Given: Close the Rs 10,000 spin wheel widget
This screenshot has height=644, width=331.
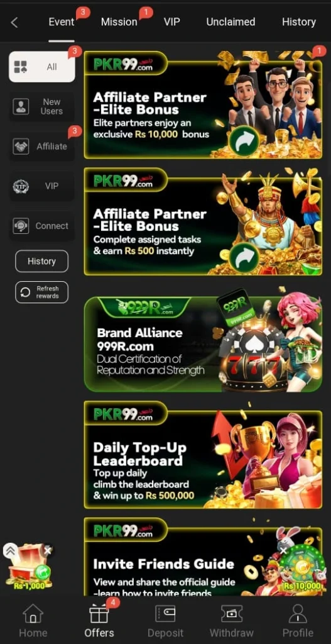Looking at the screenshot, I should click(x=283, y=551).
